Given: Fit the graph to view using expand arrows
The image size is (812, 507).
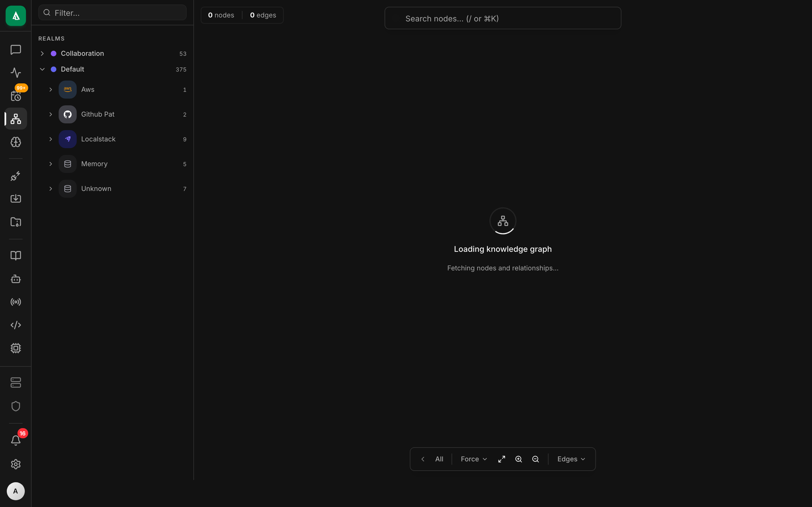Looking at the screenshot, I should coord(501,459).
